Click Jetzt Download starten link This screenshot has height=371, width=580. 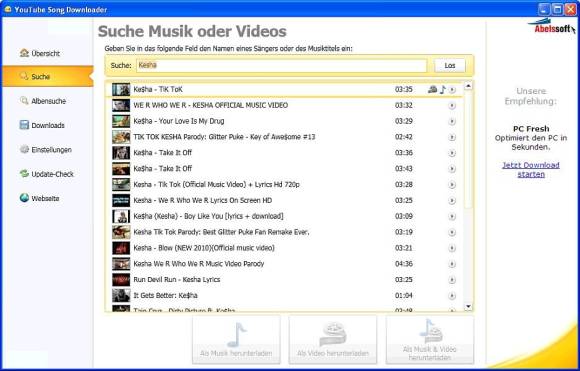(531, 169)
